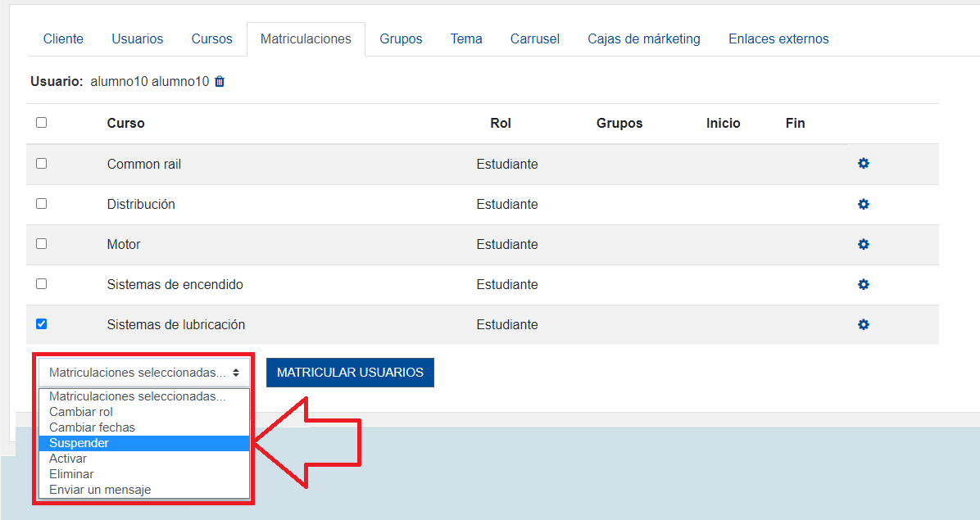Click the MATRICULAR USUARIOS button
This screenshot has height=520, width=980.
pyautogui.click(x=350, y=373)
